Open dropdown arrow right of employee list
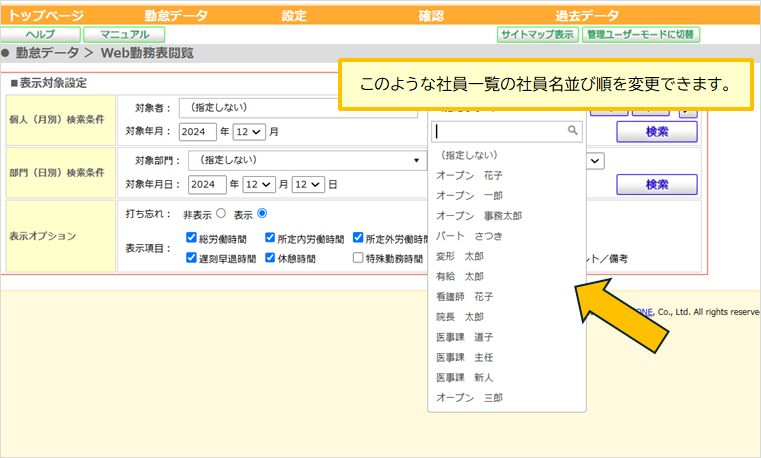The image size is (761, 458). (596, 161)
